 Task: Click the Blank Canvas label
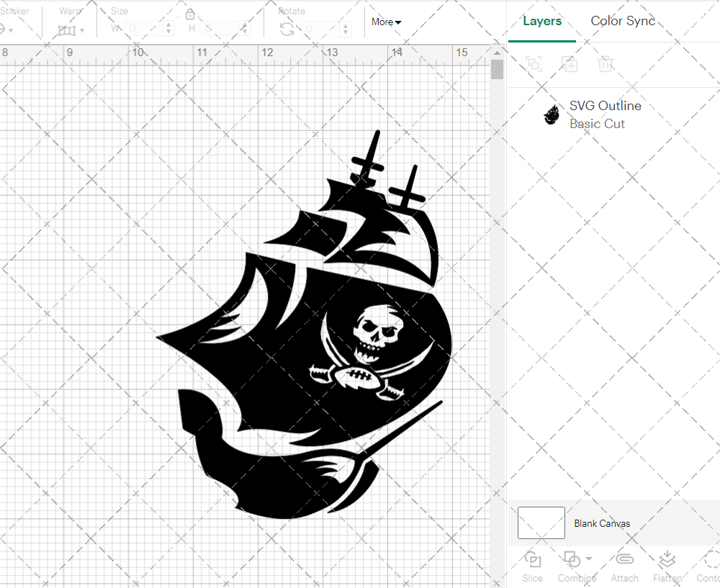[602, 523]
